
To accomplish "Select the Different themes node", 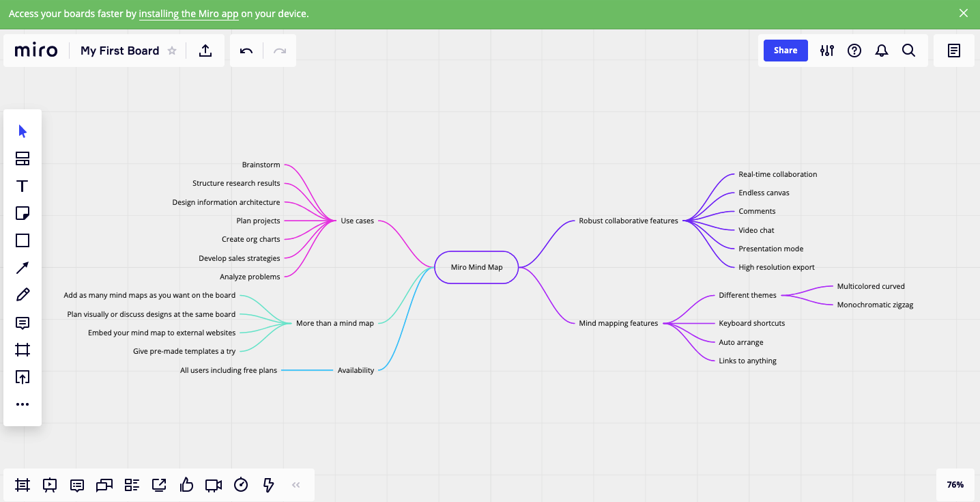I will (x=747, y=295).
